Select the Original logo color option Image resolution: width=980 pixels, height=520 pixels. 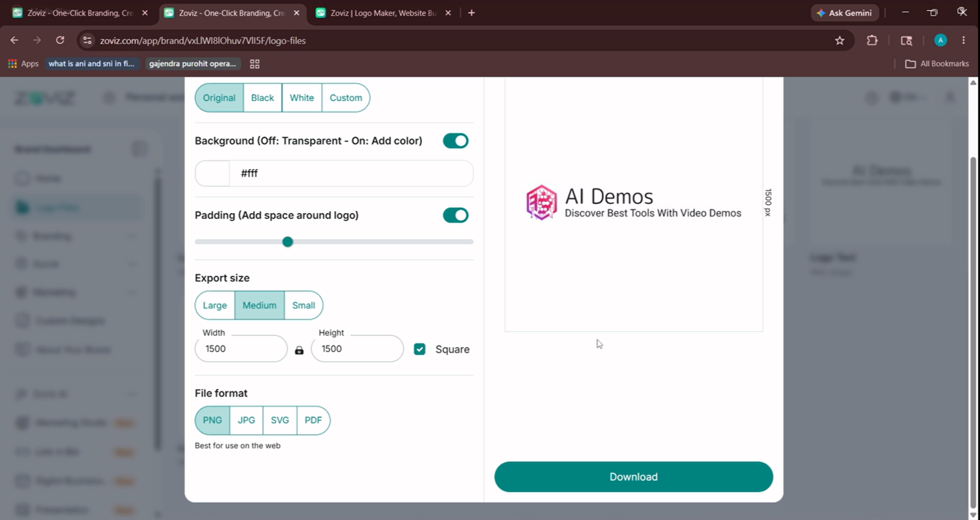pos(219,98)
